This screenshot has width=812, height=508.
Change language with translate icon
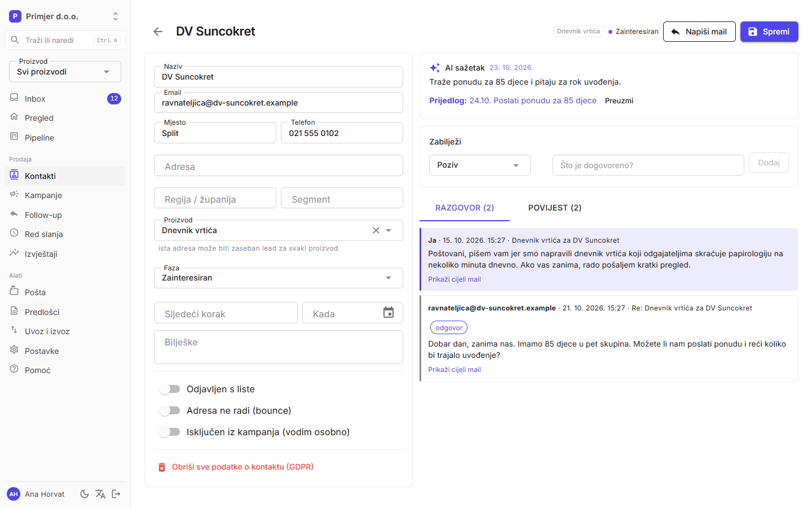pyautogui.click(x=100, y=494)
